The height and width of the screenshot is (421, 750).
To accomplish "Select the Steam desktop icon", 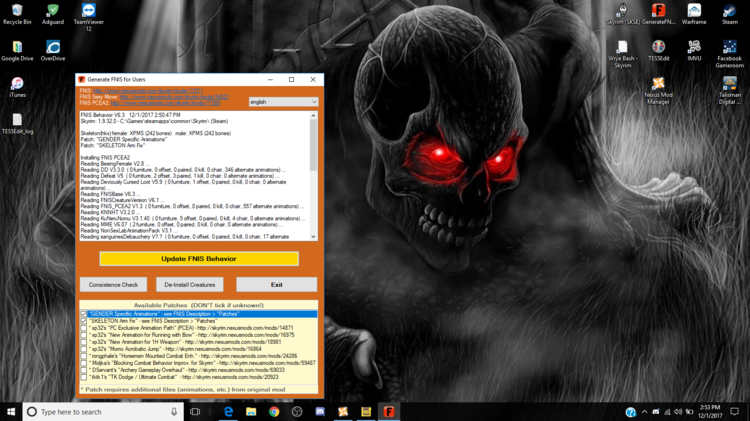I will tap(730, 14).
